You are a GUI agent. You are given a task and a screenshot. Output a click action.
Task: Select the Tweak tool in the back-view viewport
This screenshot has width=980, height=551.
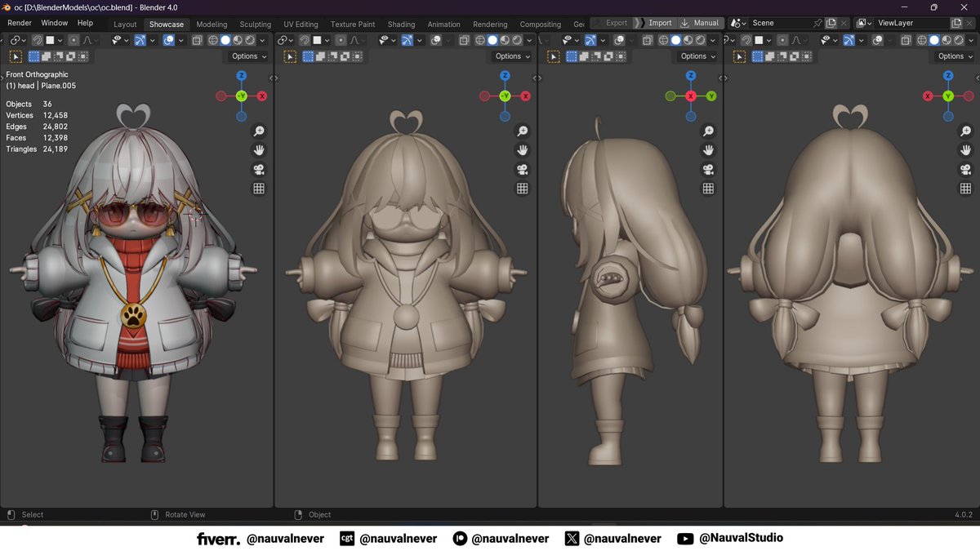(x=739, y=56)
